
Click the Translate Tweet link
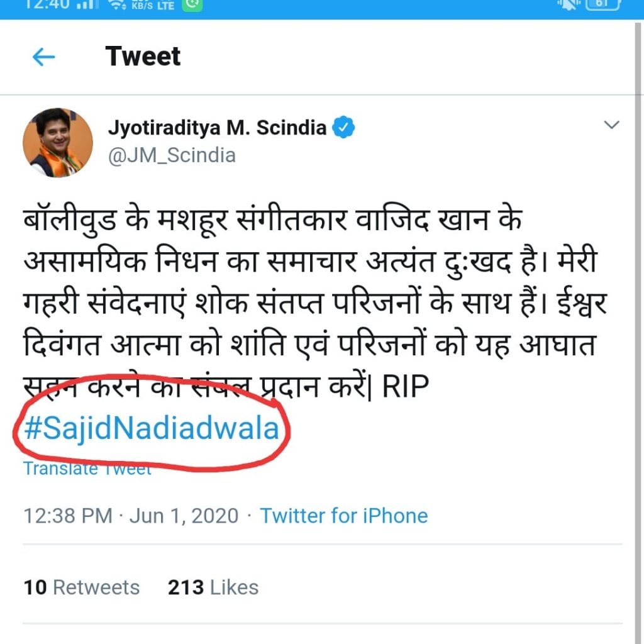pos(87,469)
